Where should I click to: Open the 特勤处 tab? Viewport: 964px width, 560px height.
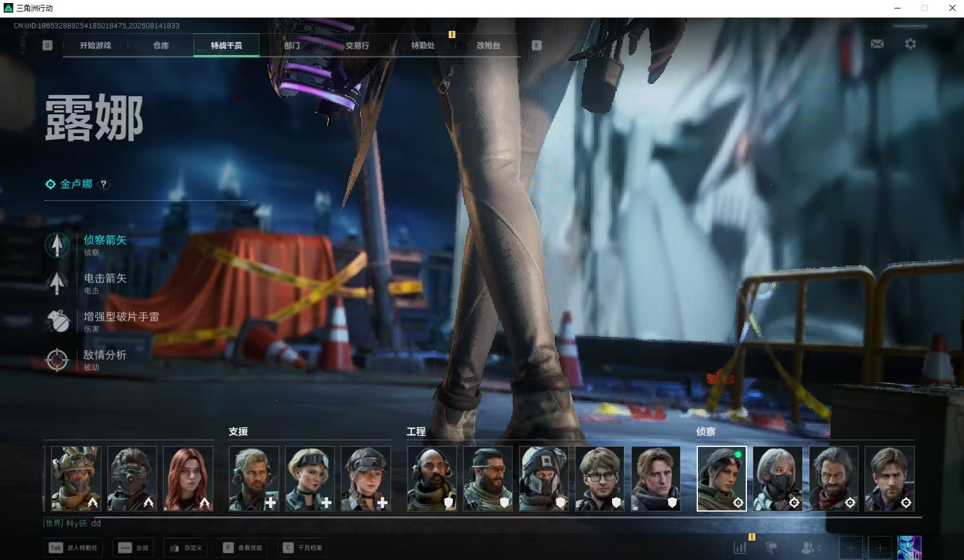[x=423, y=45]
